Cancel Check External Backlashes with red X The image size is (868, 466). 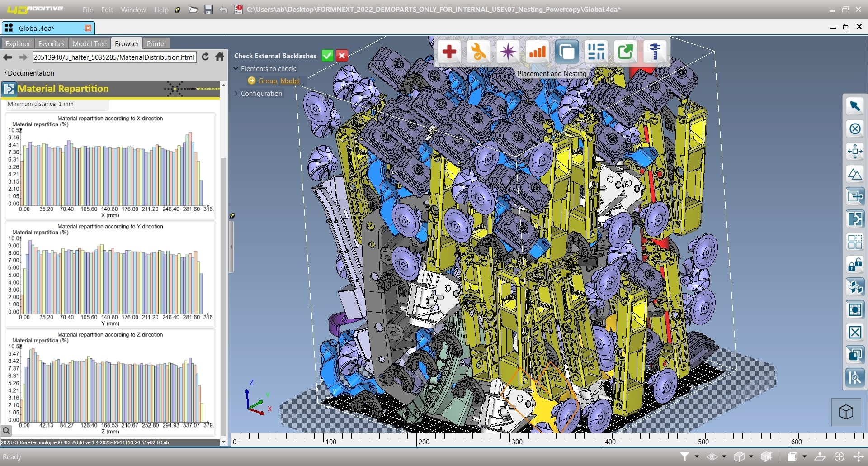click(342, 56)
